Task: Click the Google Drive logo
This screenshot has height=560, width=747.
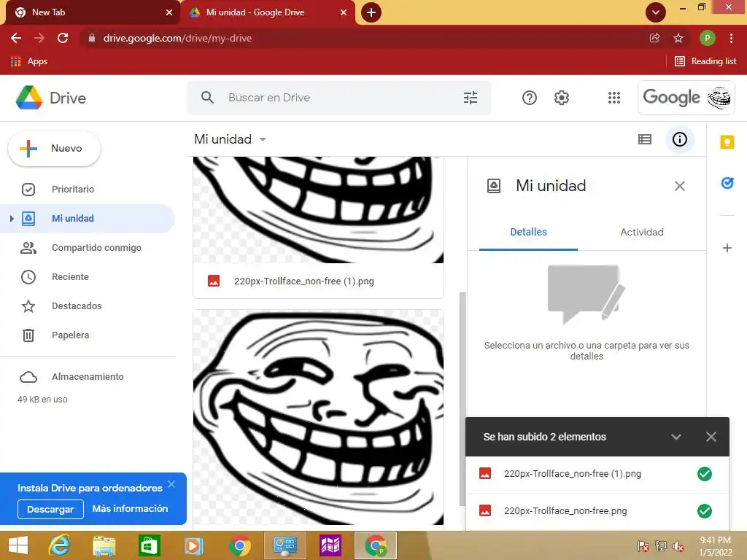Action: tap(29, 98)
